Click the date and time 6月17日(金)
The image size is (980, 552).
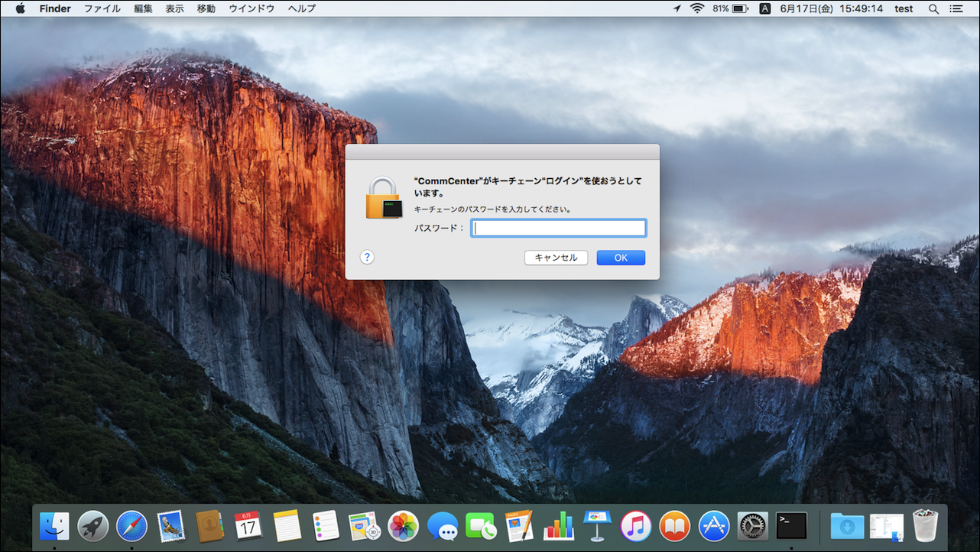tap(807, 8)
